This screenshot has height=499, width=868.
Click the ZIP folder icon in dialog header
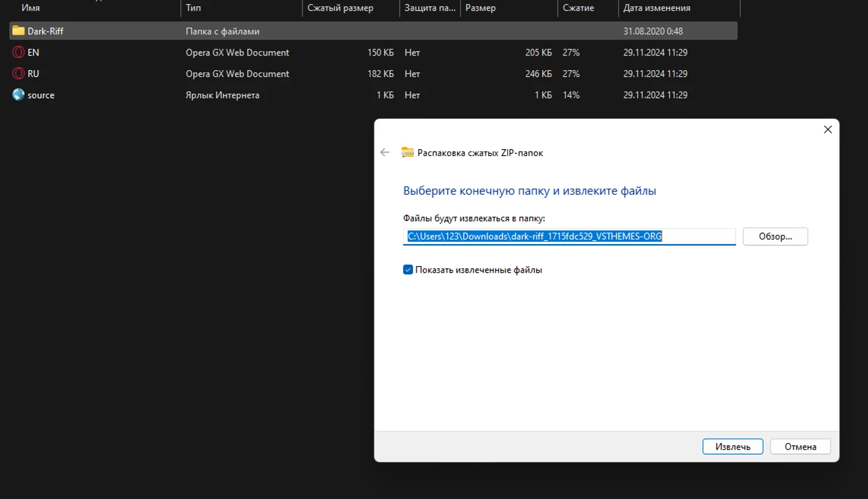pos(407,153)
